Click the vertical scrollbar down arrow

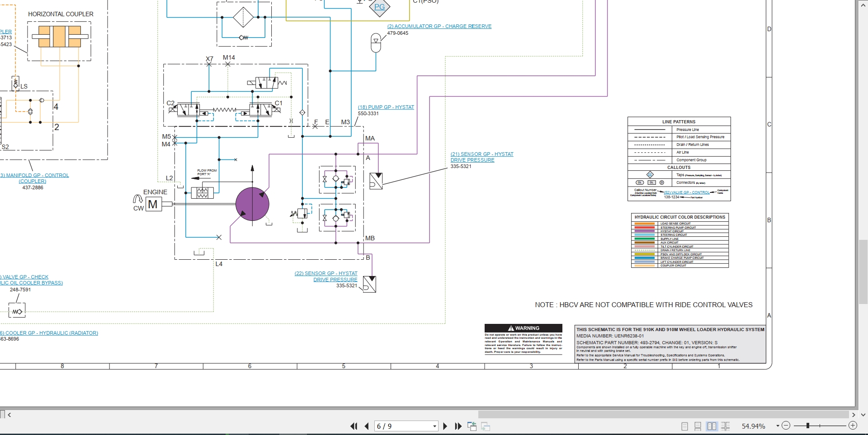[x=863, y=414]
